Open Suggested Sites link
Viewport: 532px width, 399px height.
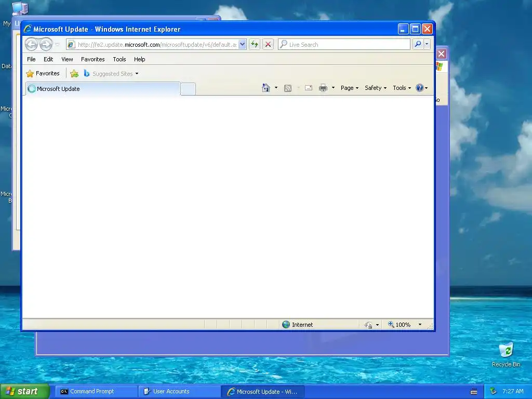coord(111,73)
